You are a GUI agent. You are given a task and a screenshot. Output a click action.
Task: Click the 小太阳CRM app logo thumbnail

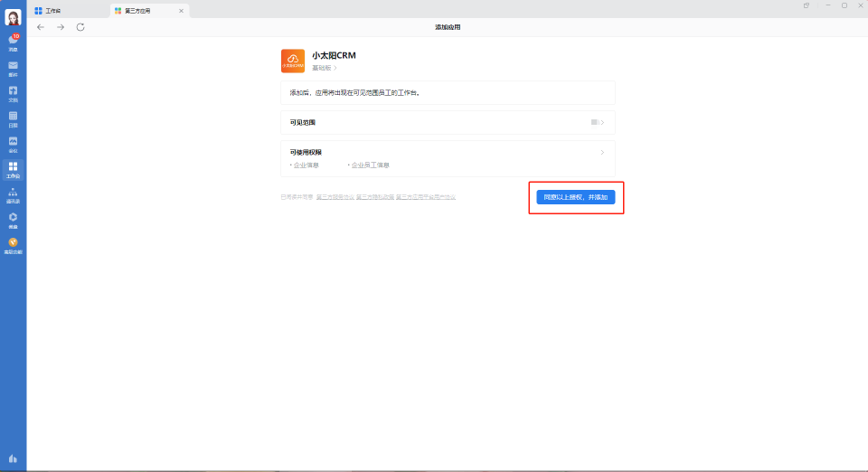click(x=293, y=61)
